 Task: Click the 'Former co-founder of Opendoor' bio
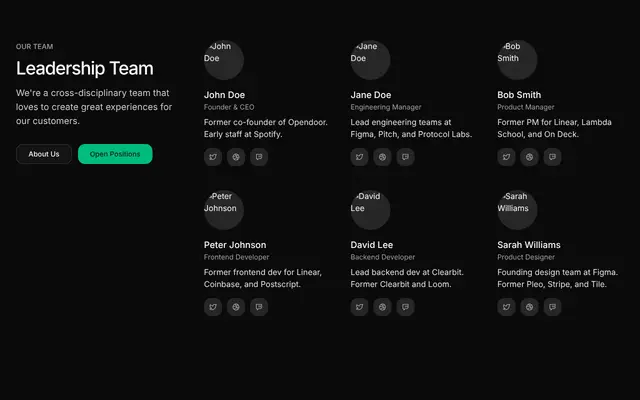pyautogui.click(x=266, y=128)
